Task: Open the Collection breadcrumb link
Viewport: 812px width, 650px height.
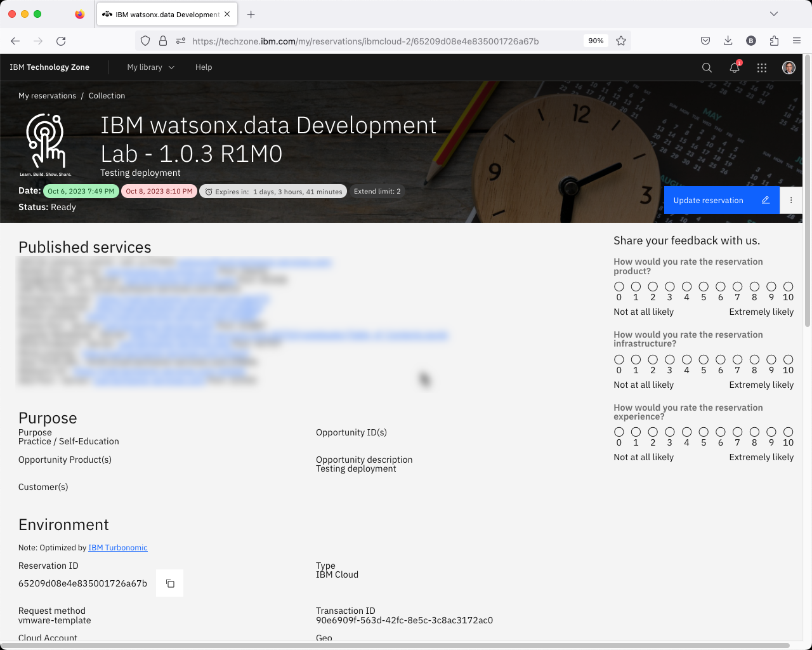Action: point(107,96)
